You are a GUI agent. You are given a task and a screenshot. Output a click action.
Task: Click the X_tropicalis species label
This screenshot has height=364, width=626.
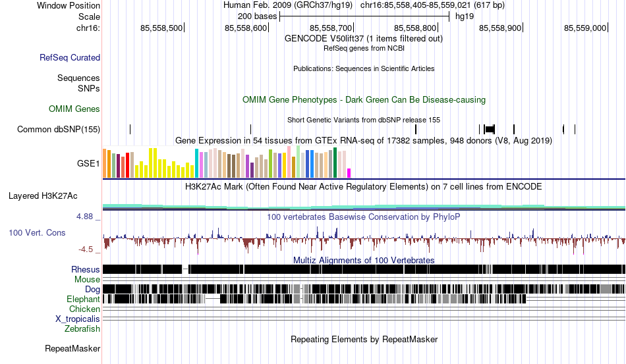click(78, 319)
